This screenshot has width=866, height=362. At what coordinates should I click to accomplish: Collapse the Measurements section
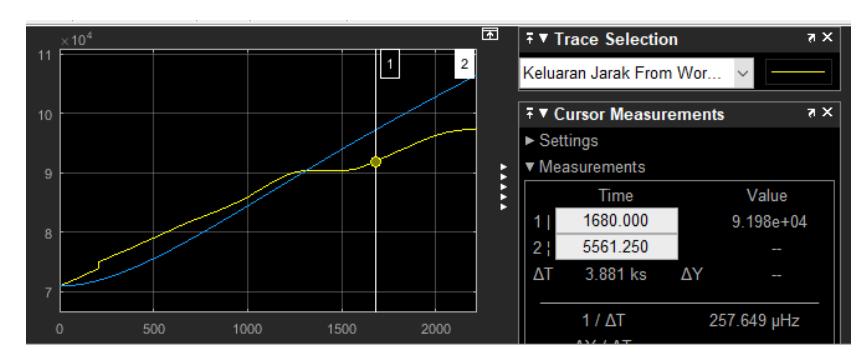[530, 166]
